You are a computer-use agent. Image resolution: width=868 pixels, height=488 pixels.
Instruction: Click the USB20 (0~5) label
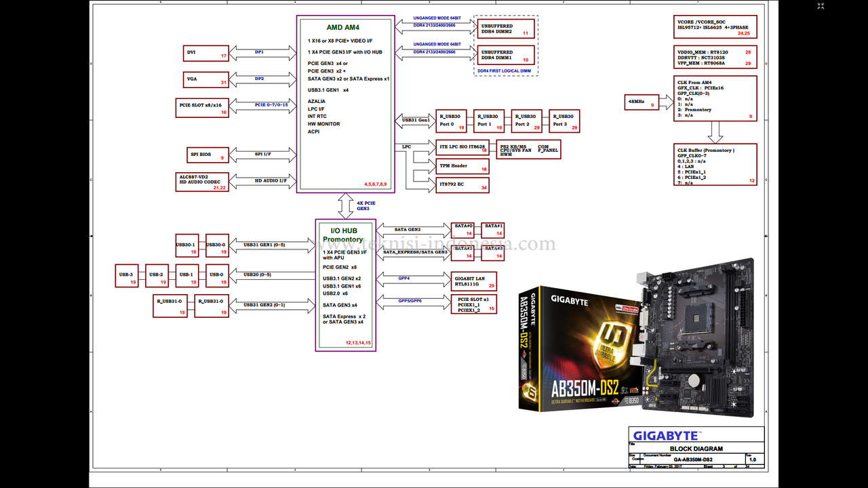257,274
